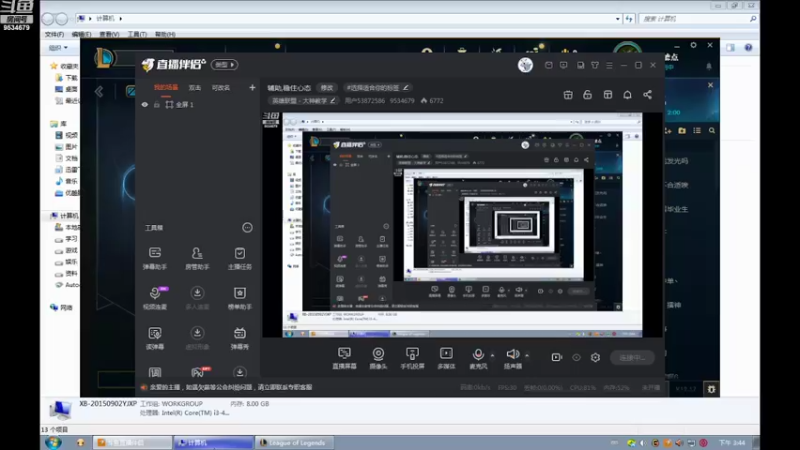Open the toolbox more options circle
The image size is (800, 450).
point(247,228)
